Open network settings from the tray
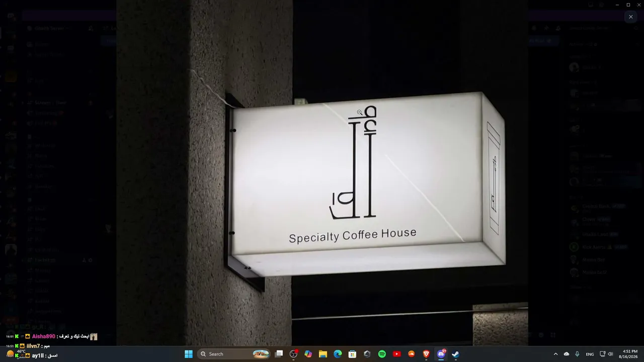The image size is (644, 362). pyautogui.click(x=602, y=354)
